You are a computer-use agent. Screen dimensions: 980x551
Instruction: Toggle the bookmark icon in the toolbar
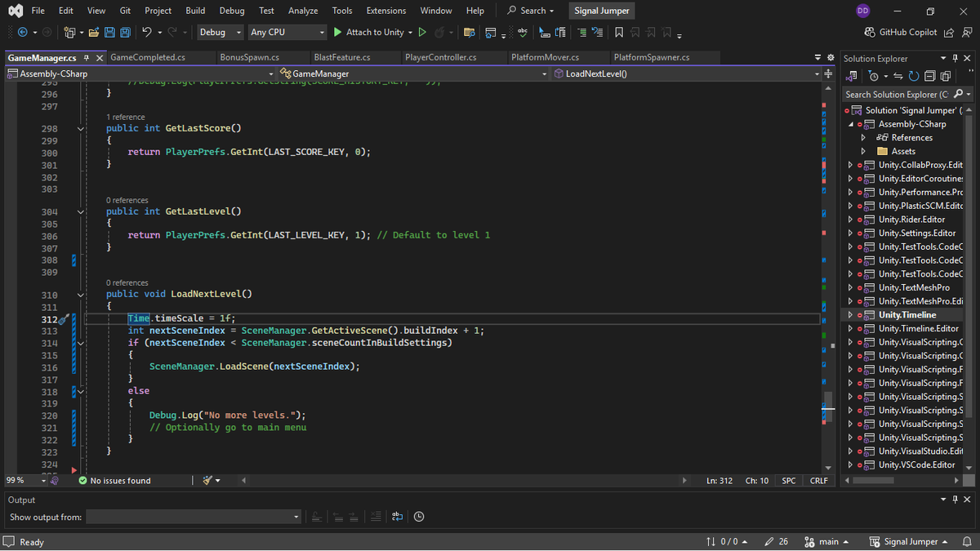[x=619, y=32]
